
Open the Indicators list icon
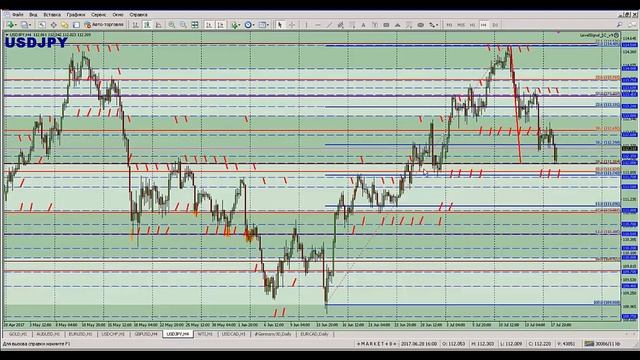pos(234,25)
